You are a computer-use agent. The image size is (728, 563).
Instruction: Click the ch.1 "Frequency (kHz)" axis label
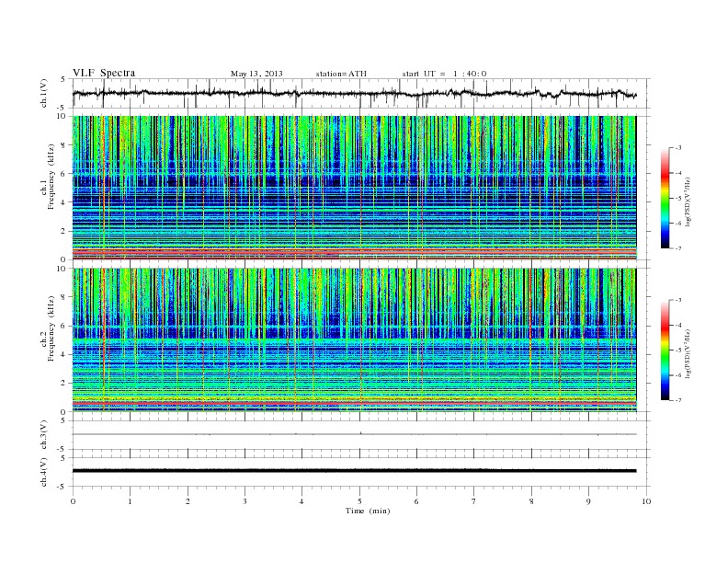coord(51,176)
